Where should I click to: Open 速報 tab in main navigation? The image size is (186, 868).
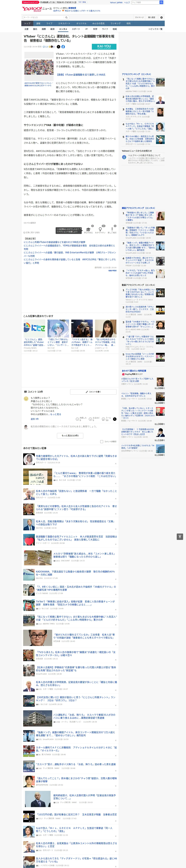38,24
